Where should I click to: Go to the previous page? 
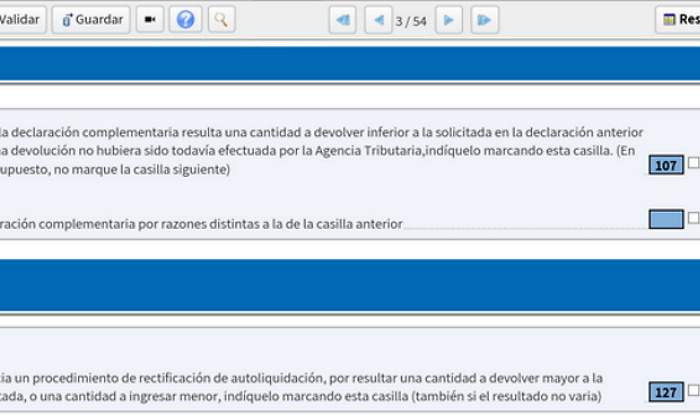(378, 20)
